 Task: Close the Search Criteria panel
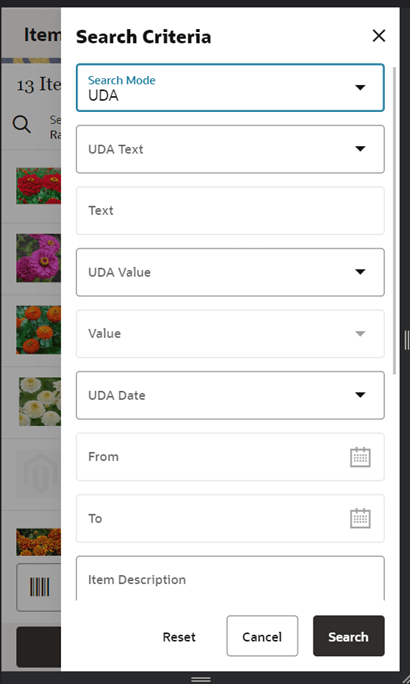click(x=379, y=36)
